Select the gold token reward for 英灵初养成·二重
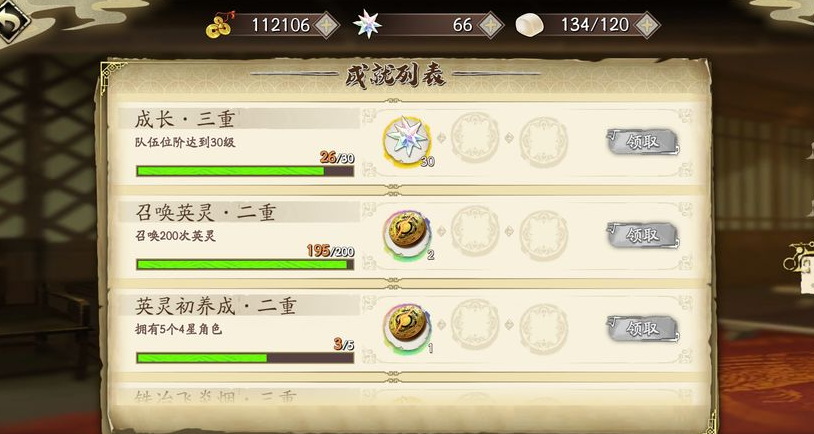 (x=408, y=327)
